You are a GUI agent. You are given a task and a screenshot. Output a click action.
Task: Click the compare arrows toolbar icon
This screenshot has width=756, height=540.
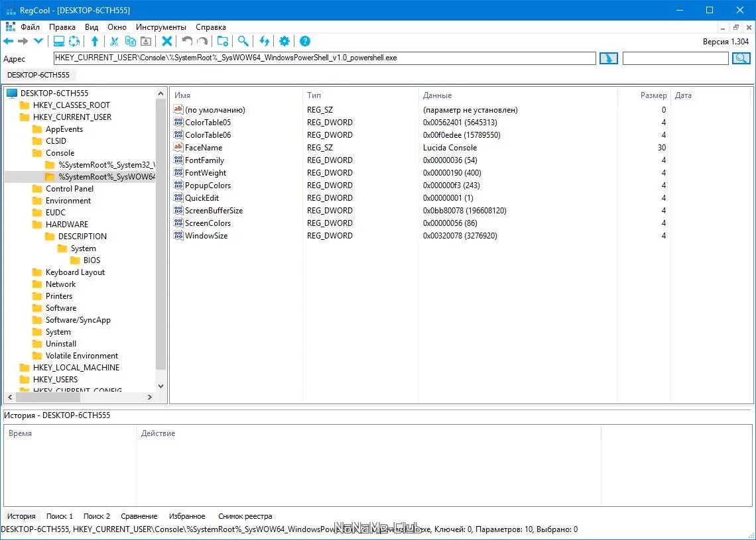pyautogui.click(x=264, y=42)
